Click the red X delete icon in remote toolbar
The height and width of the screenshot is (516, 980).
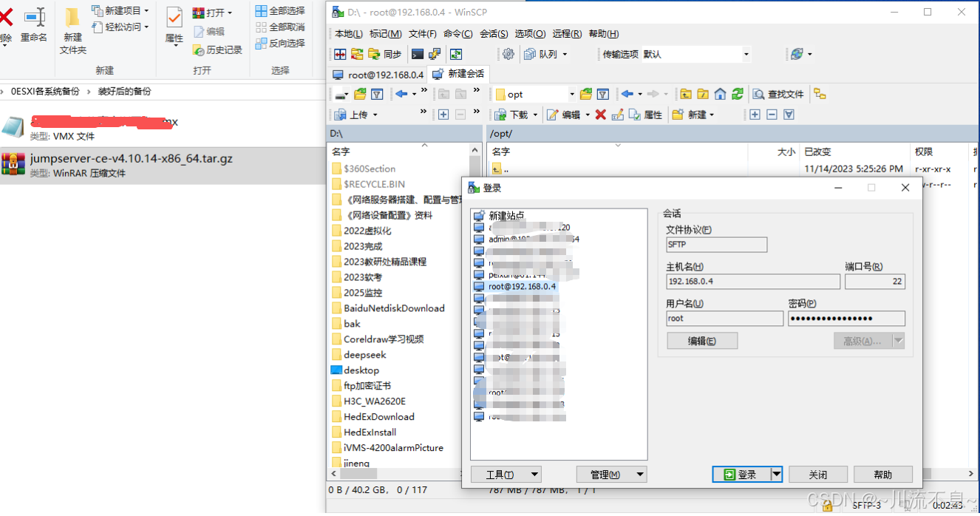pyautogui.click(x=601, y=115)
